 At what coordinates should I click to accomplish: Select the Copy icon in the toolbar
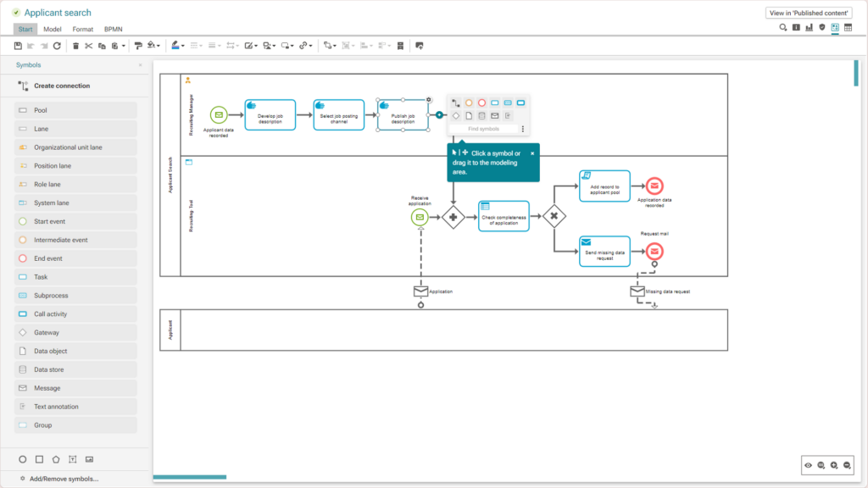(103, 46)
